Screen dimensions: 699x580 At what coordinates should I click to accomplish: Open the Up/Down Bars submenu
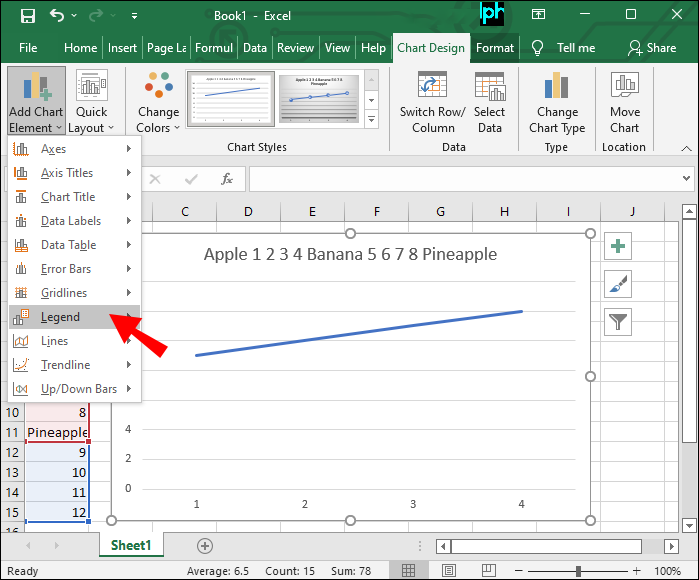(74, 389)
